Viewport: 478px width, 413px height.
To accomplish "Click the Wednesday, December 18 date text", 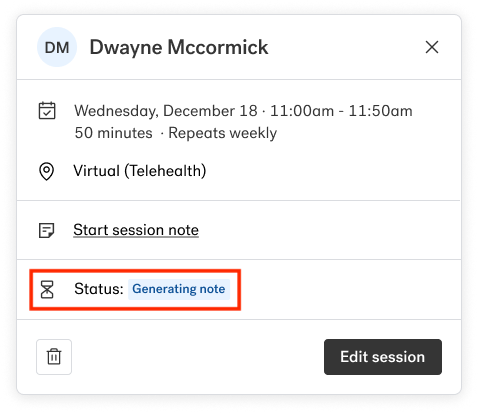I will pyautogui.click(x=166, y=111).
